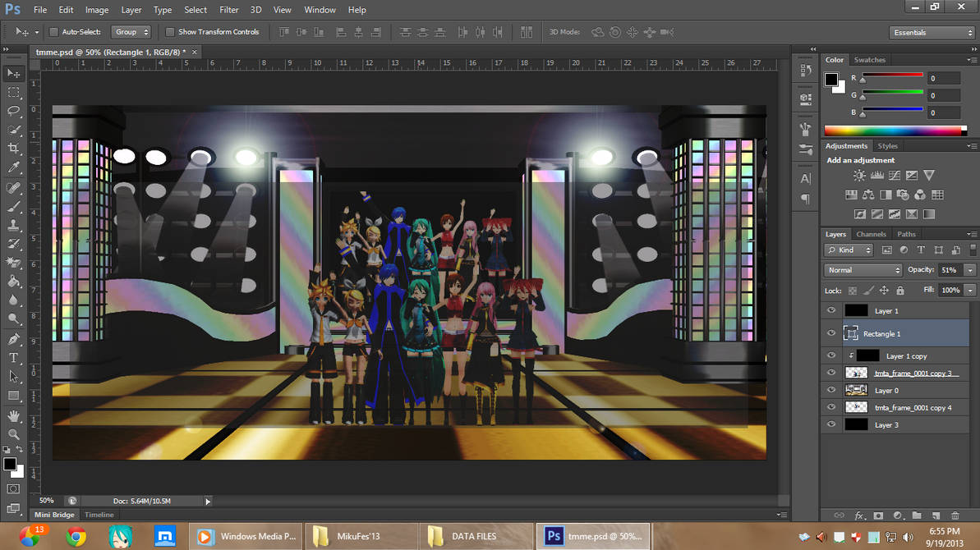Create a new group folder icon
The image size is (980, 550).
click(x=916, y=516)
